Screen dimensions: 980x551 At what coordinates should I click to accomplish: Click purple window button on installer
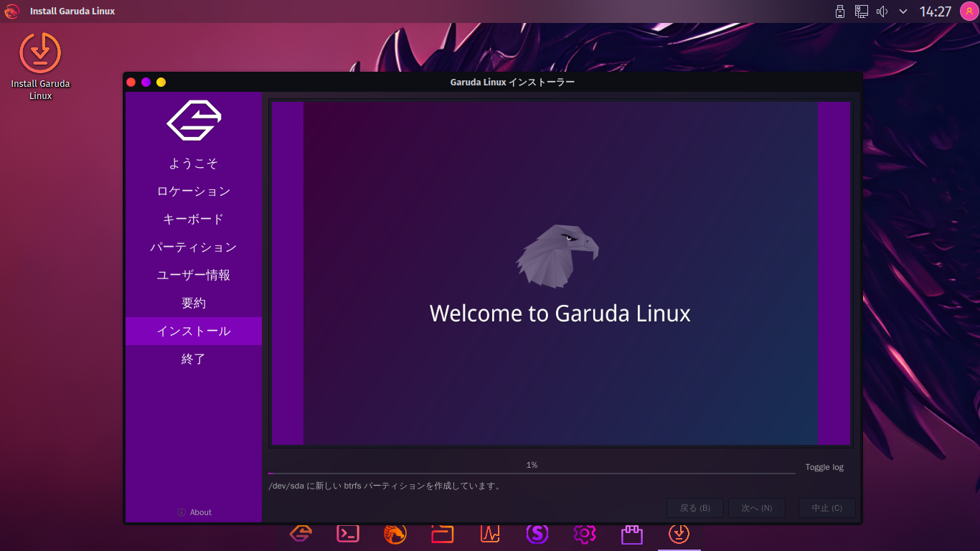(x=146, y=82)
